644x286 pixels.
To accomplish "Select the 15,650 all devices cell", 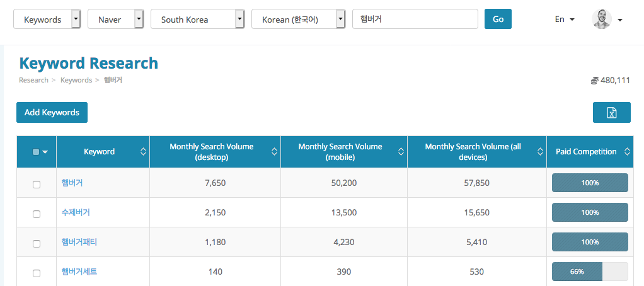I will pos(476,212).
